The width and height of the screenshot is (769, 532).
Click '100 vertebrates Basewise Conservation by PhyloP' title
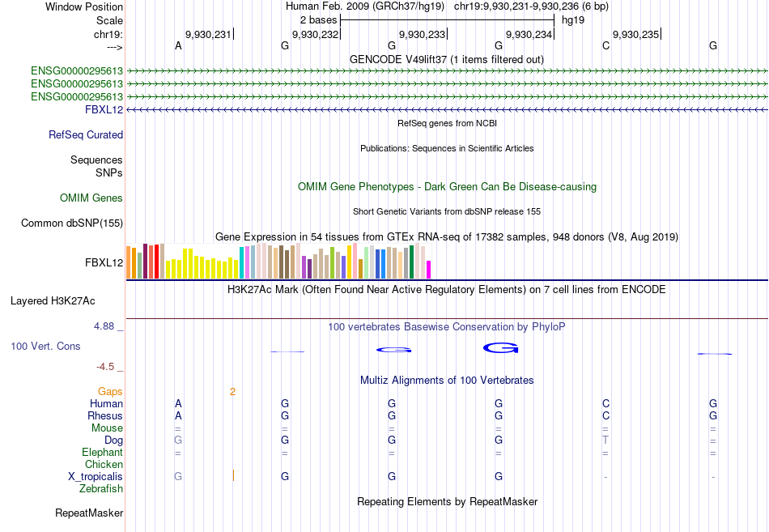coord(446,327)
